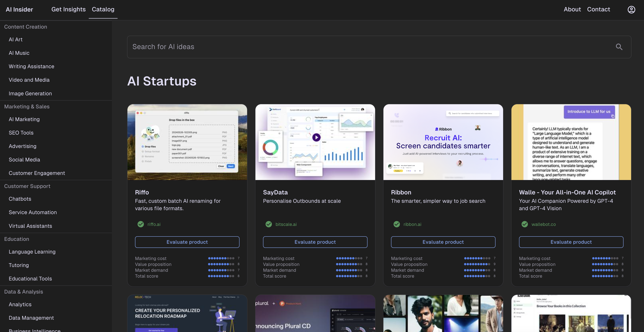Click the green check beside wallebot.co
The image size is (644, 332).
coord(525,224)
